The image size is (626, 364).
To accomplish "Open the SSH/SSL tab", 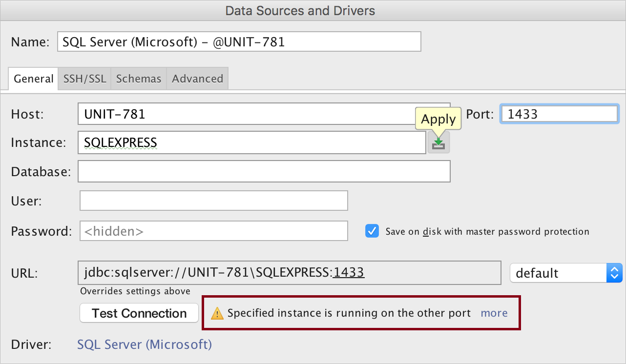I will click(x=84, y=79).
